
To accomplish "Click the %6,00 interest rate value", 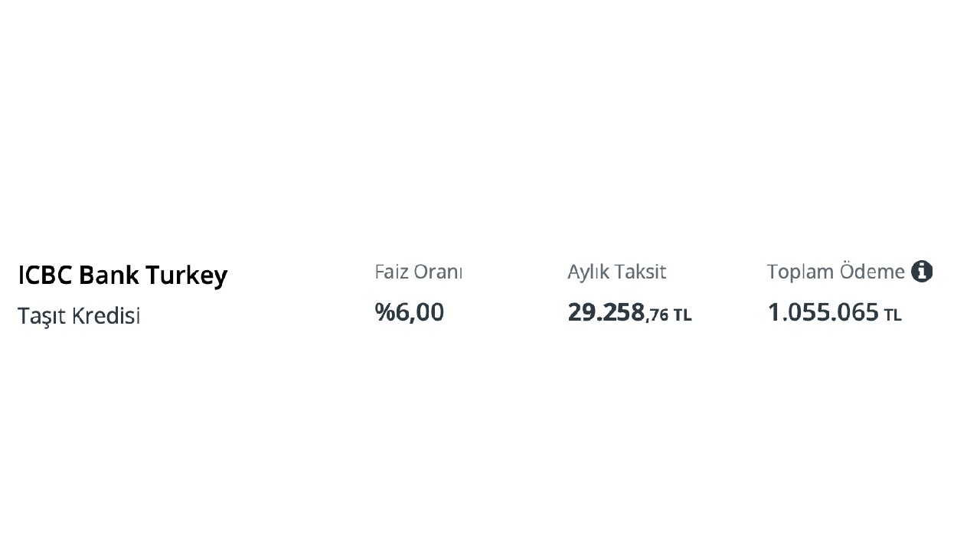I will point(409,312).
